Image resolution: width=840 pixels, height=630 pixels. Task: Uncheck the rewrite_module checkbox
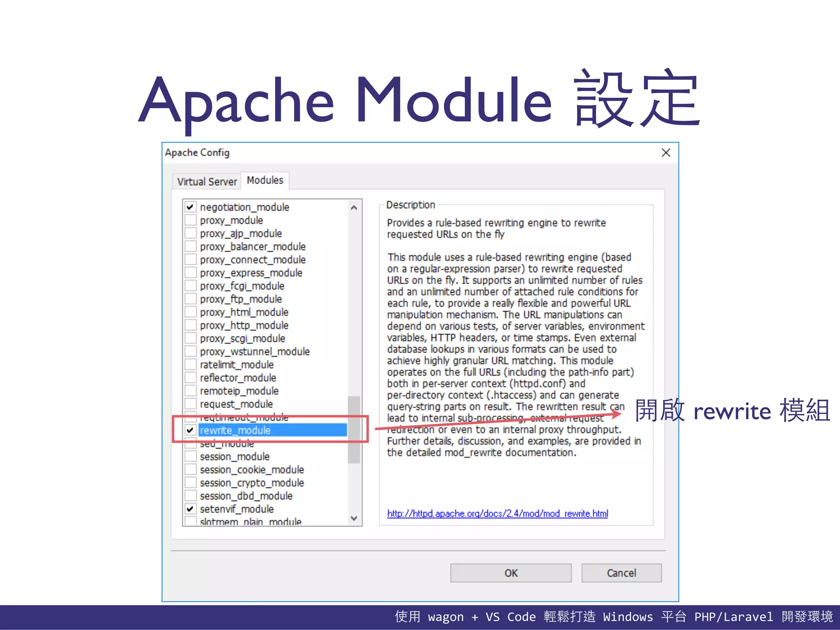[190, 430]
